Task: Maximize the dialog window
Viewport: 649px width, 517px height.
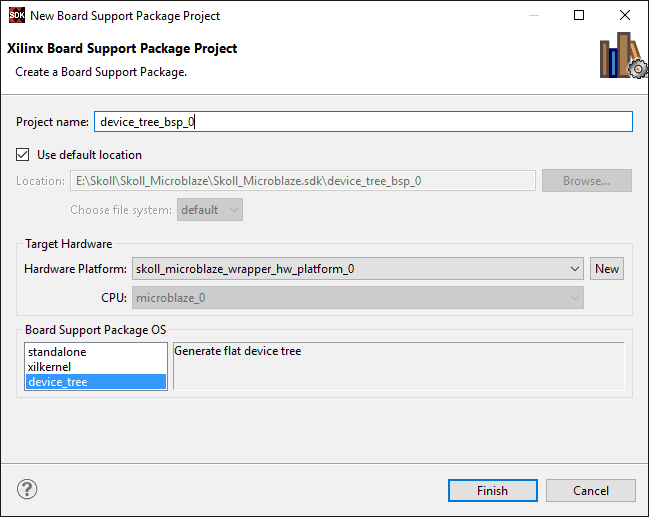Action: (579, 15)
